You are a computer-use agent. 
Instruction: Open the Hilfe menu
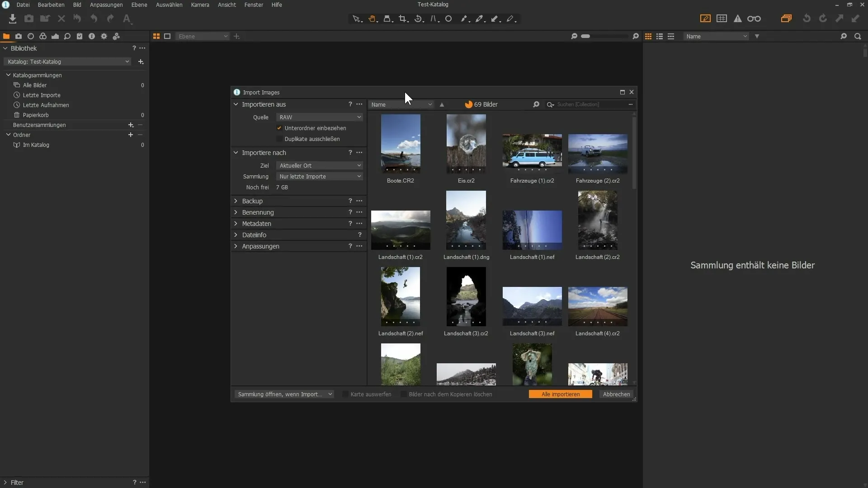(277, 5)
